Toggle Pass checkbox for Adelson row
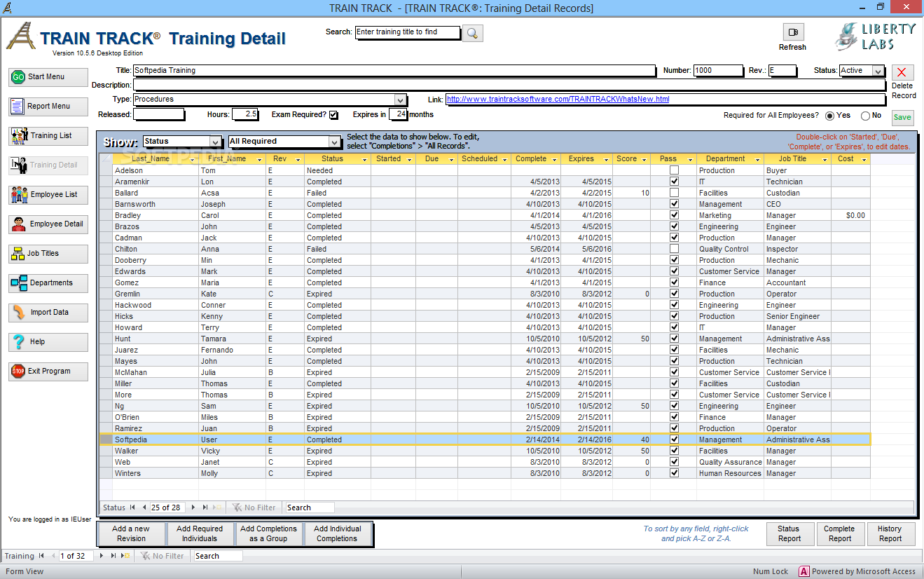This screenshot has width=924, height=579. (674, 170)
